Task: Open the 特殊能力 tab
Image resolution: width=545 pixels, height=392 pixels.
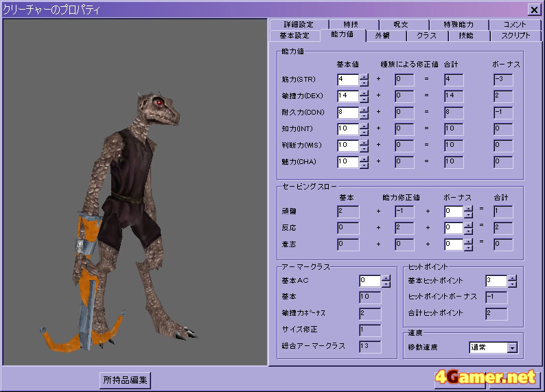Action: click(x=459, y=25)
